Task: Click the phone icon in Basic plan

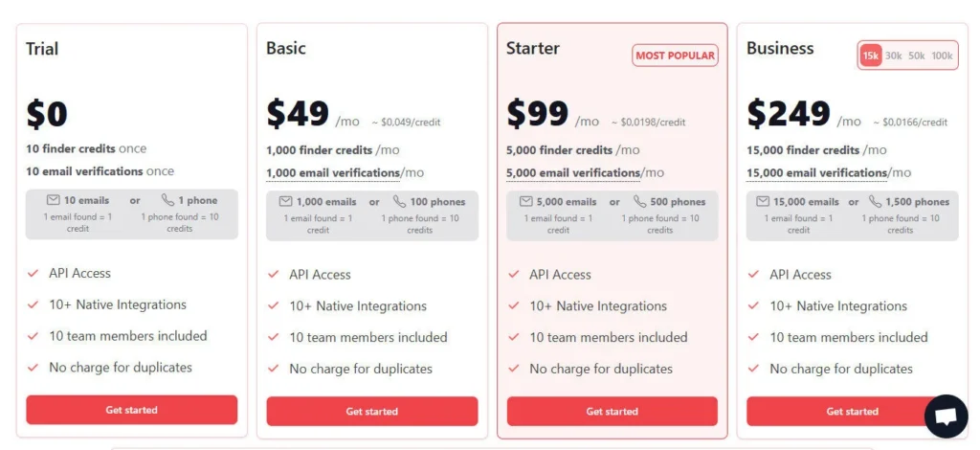Action: click(398, 202)
